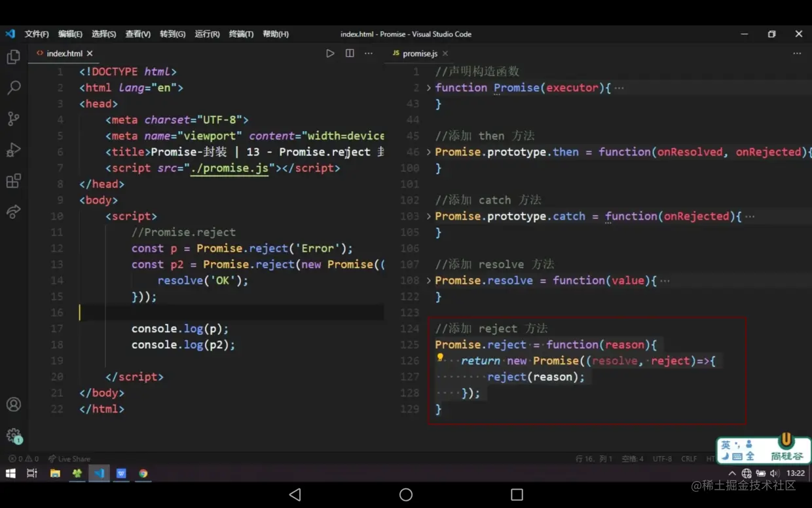Image resolution: width=812 pixels, height=508 pixels.
Task: Click the Run play button in left editor
Action: click(330, 53)
